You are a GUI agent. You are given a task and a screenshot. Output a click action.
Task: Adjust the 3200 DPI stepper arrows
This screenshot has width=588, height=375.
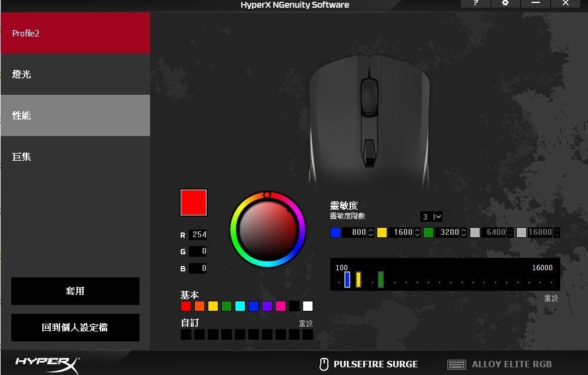(x=463, y=233)
